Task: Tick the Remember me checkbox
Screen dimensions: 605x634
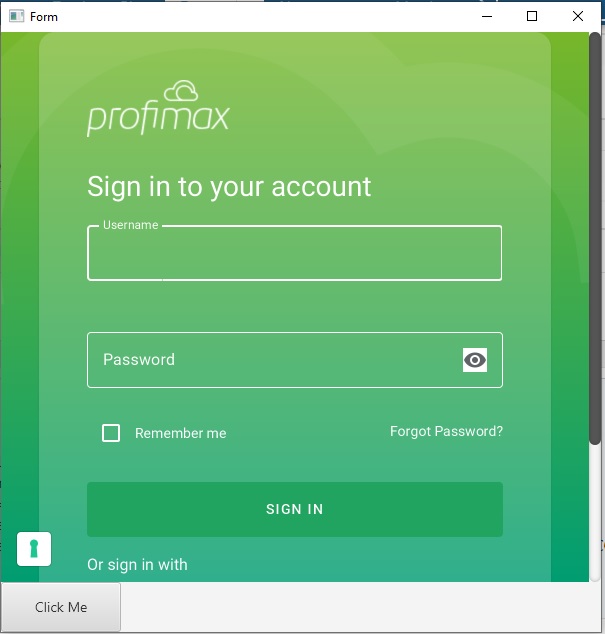Action: pos(111,433)
